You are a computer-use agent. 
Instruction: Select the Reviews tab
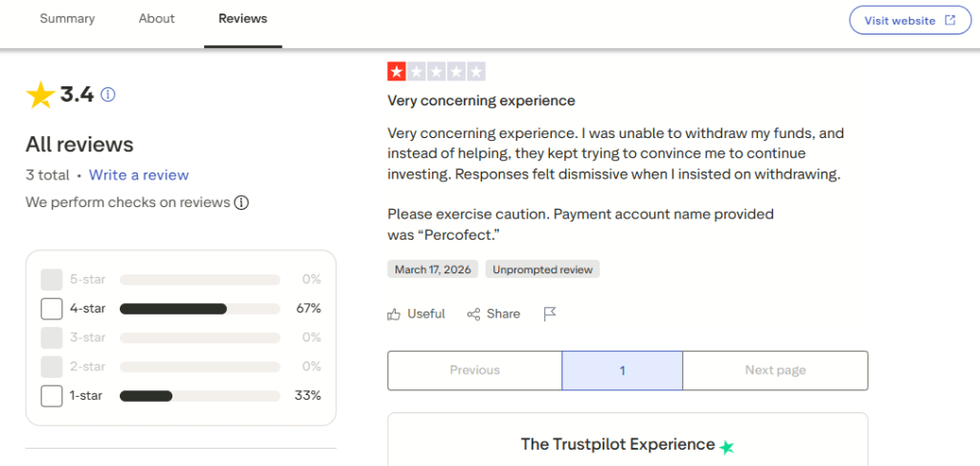242,19
